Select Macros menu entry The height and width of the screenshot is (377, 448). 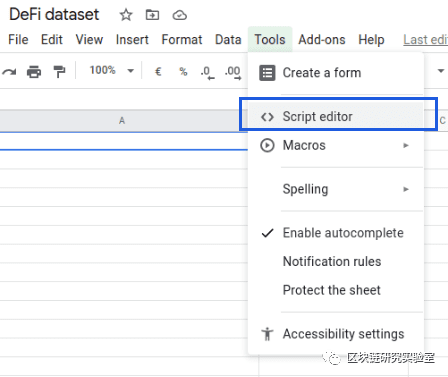336,145
